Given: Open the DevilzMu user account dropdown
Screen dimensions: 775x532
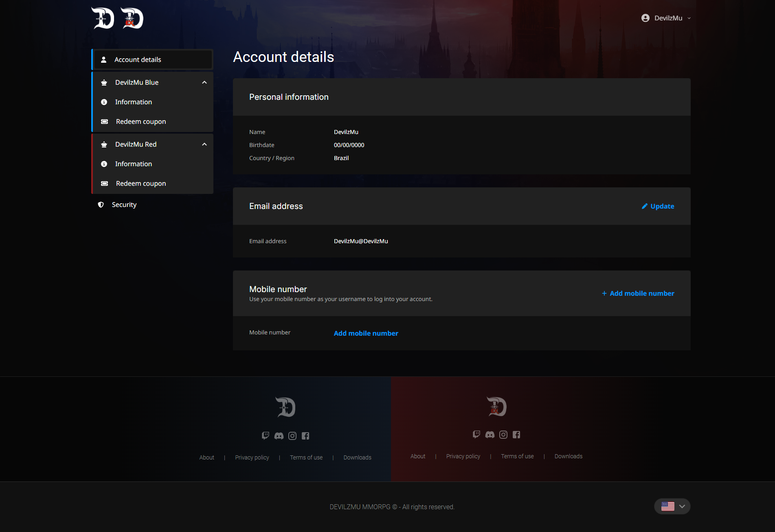Looking at the screenshot, I should tap(666, 18).
